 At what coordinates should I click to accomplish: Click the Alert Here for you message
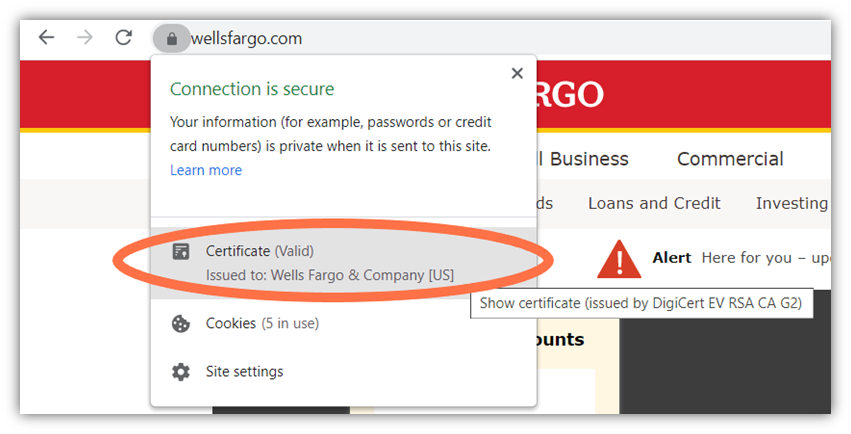[x=741, y=258]
